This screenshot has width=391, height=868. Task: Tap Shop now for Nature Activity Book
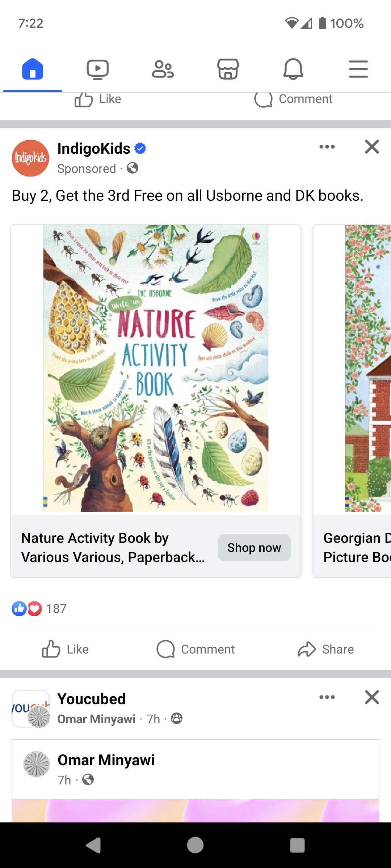(254, 548)
